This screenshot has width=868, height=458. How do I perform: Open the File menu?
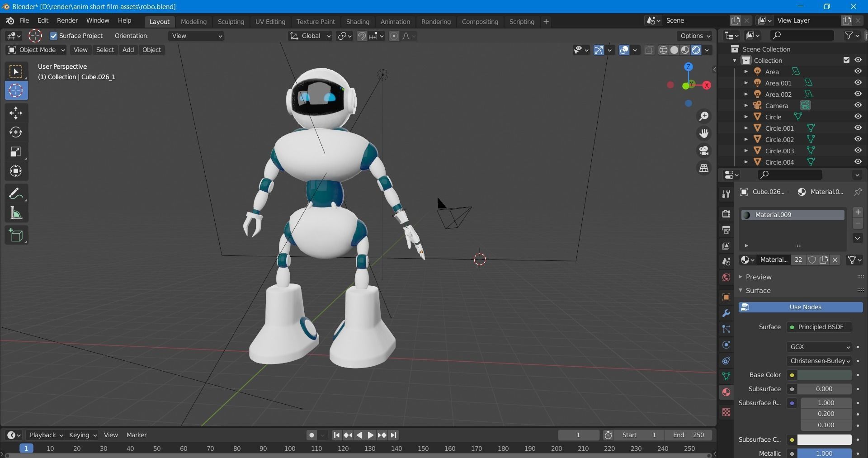pos(24,20)
